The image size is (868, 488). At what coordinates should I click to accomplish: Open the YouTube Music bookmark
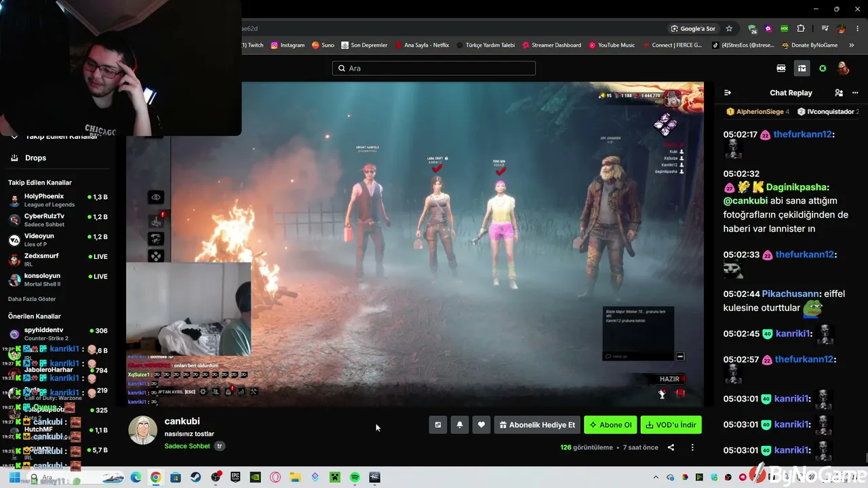612,45
